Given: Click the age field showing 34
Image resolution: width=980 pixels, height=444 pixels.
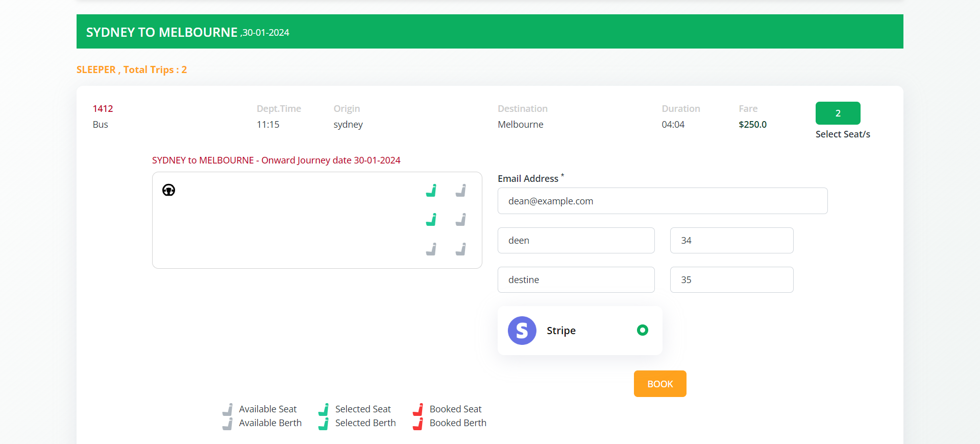Looking at the screenshot, I should (731, 240).
